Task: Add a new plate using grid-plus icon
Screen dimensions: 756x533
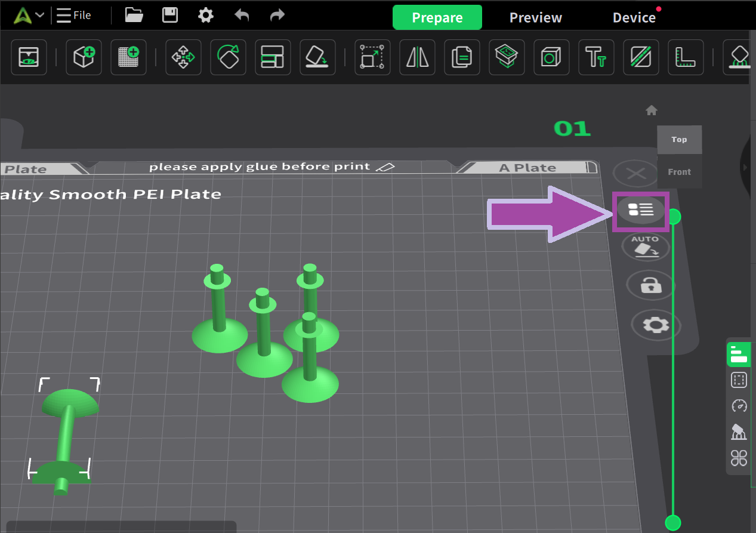Action: click(128, 57)
